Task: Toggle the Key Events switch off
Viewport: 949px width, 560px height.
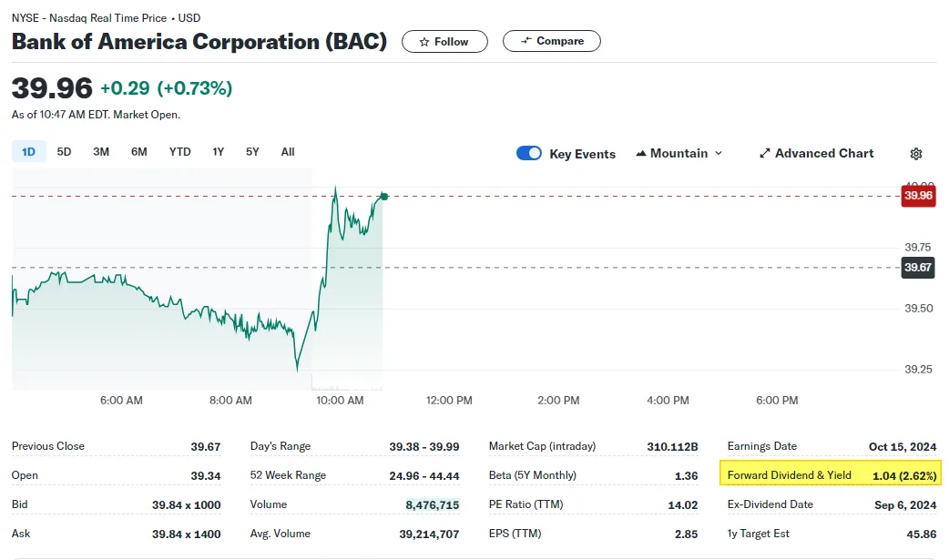Action: click(529, 153)
